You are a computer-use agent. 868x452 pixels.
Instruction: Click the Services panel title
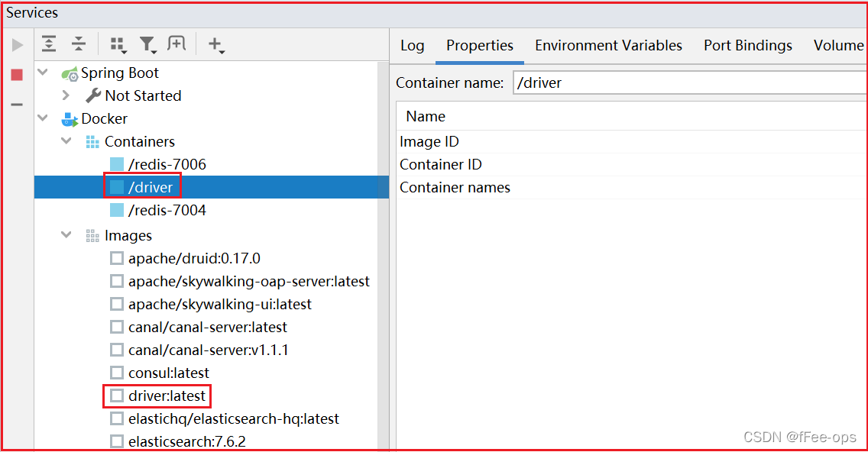[32, 13]
